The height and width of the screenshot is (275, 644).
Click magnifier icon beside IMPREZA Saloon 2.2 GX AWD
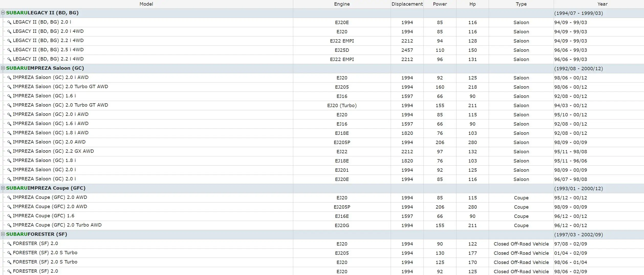point(9,151)
